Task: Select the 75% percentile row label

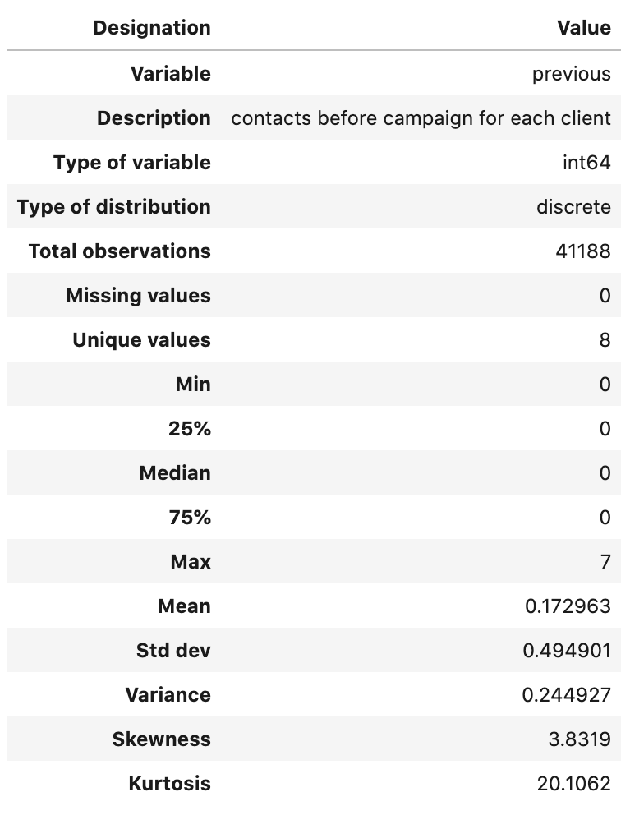Action: 190,518
